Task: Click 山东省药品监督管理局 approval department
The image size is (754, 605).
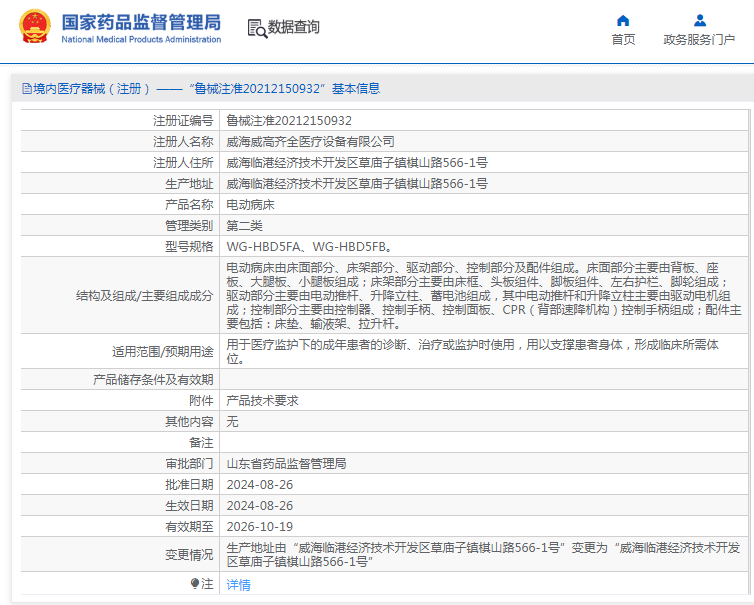Action: point(287,464)
